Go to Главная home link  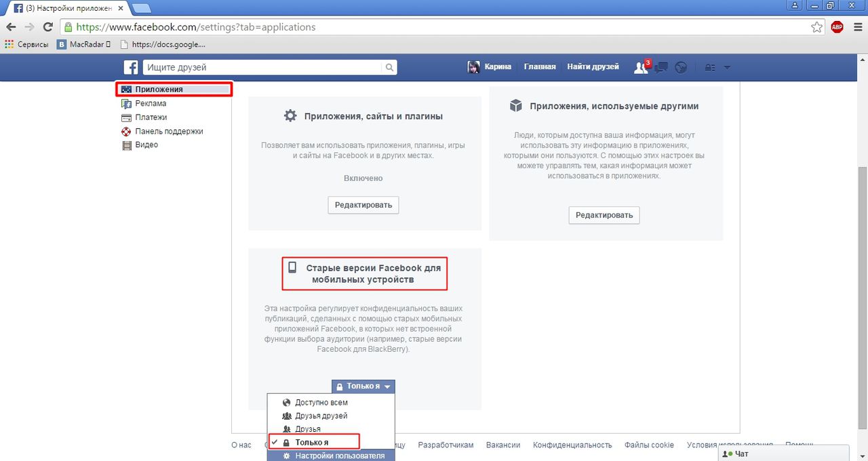click(x=539, y=66)
